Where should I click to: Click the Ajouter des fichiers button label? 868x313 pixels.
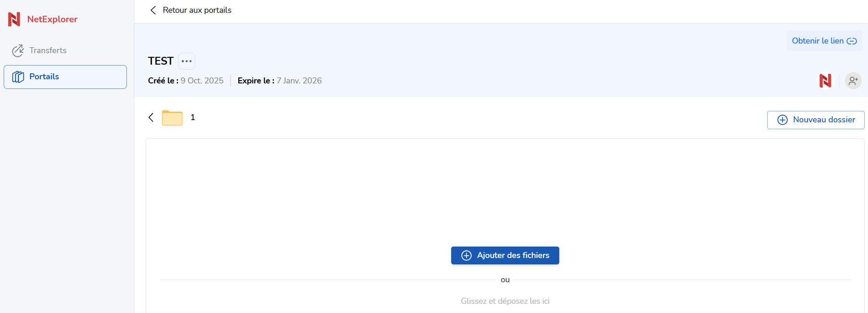coord(513,255)
